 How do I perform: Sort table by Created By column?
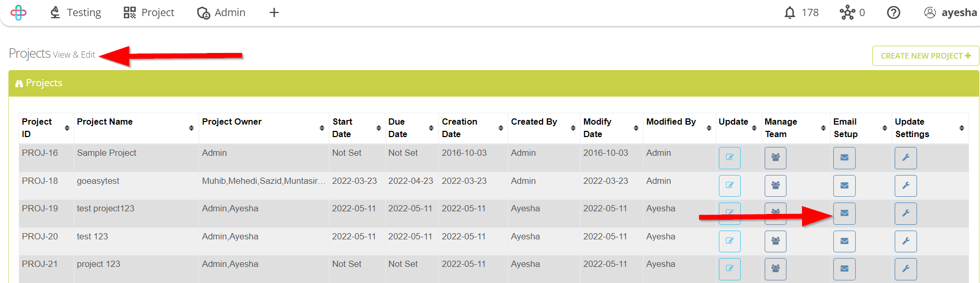pos(544,128)
